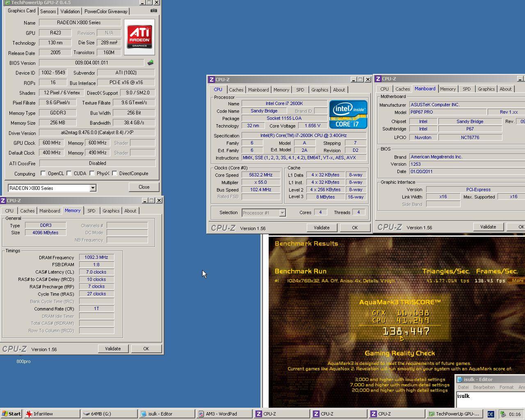The height and width of the screenshot is (420, 525).
Task: Click the isulk text area in Editor
Action: click(x=491, y=399)
